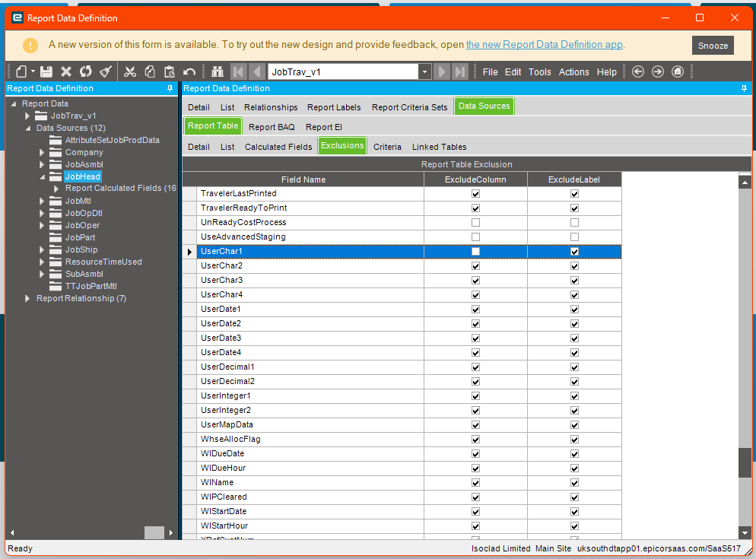
Task: Click the JobPart folder icon
Action: tap(56, 237)
